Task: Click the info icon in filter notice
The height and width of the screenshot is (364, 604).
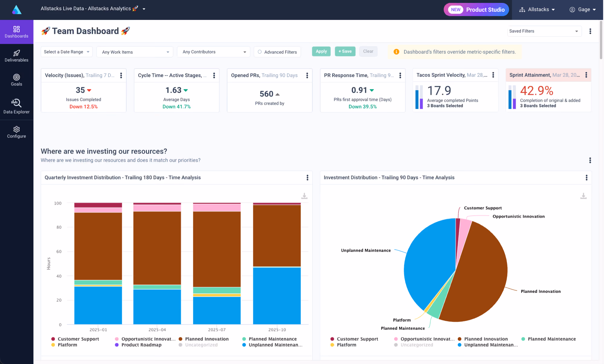Action: tap(396, 52)
